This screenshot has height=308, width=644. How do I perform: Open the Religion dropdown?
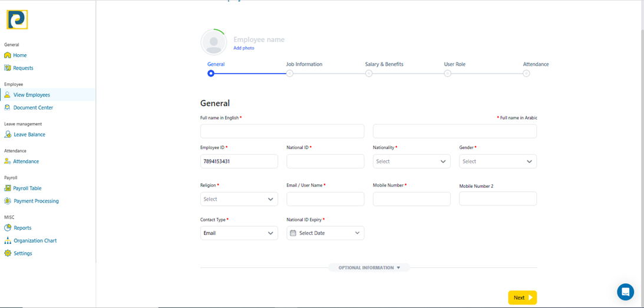click(239, 200)
